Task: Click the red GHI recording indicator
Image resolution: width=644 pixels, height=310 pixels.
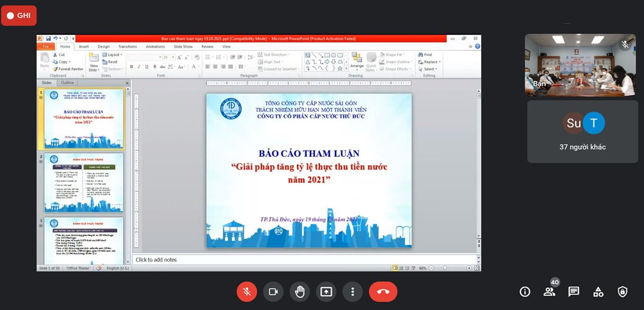Action: click(19, 15)
